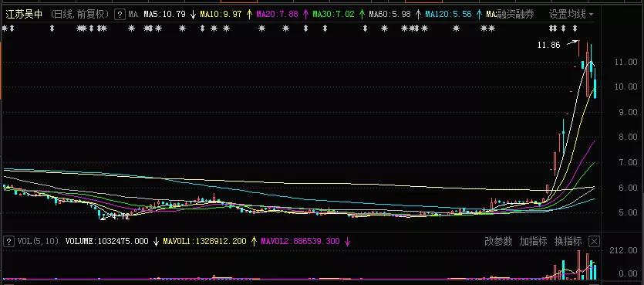
Task: Click the 212.00 volume axis label
Action: tap(624, 250)
